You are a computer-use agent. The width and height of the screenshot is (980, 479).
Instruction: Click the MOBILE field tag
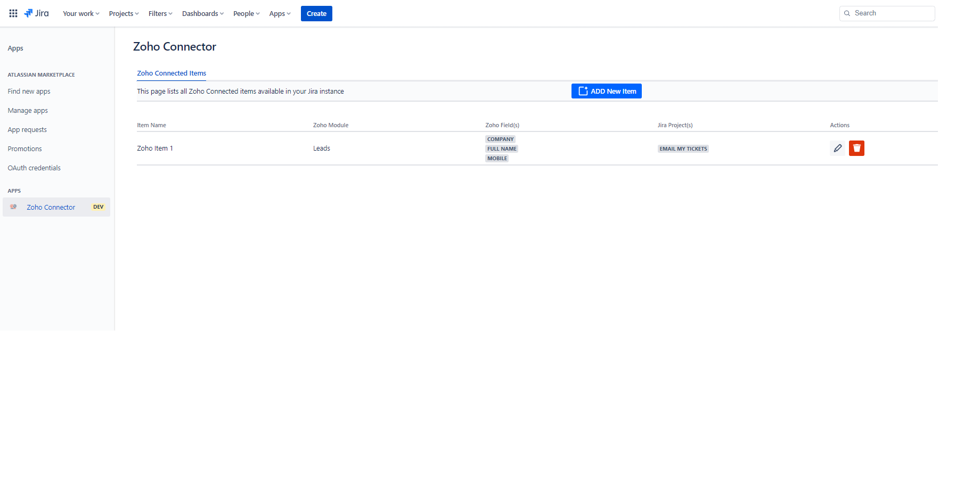tap(497, 158)
